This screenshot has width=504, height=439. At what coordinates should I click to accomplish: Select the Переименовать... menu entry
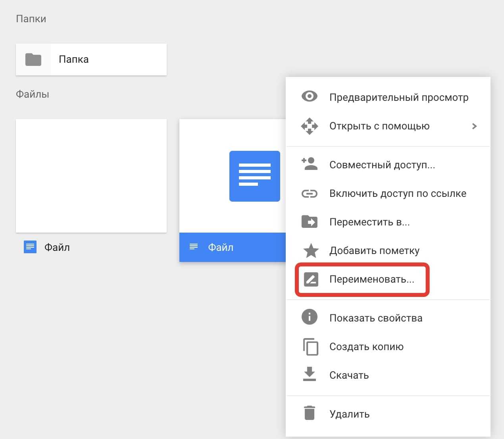point(388,279)
